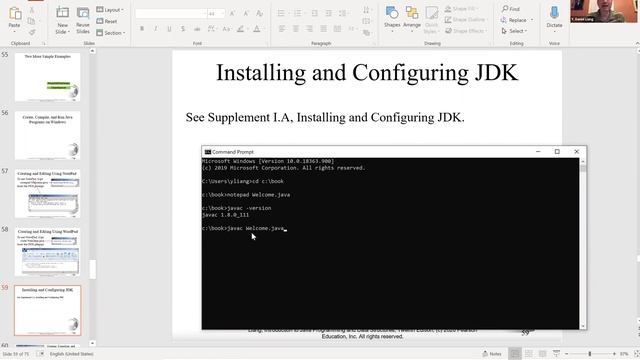Apply the font color A swatch
The image size is (640, 360).
pos(257,29)
